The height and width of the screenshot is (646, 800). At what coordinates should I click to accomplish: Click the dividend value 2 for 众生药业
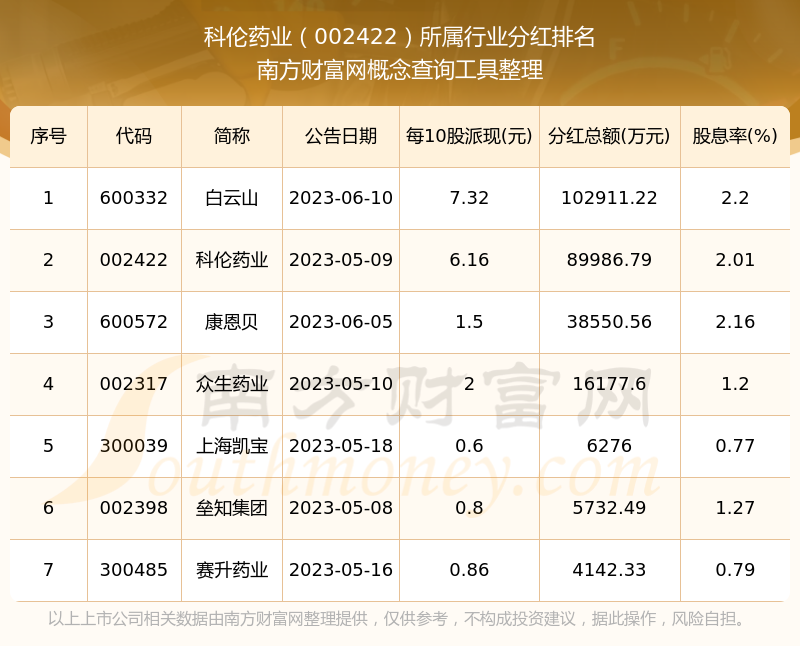click(469, 384)
